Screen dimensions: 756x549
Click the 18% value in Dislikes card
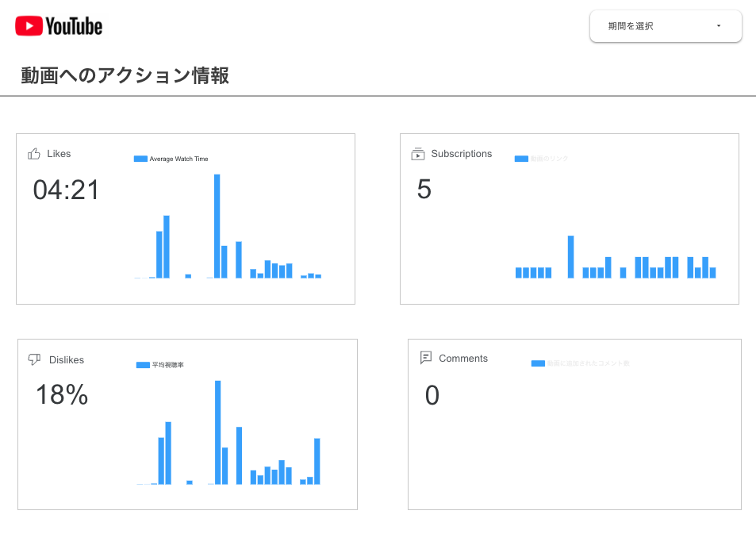pos(62,395)
